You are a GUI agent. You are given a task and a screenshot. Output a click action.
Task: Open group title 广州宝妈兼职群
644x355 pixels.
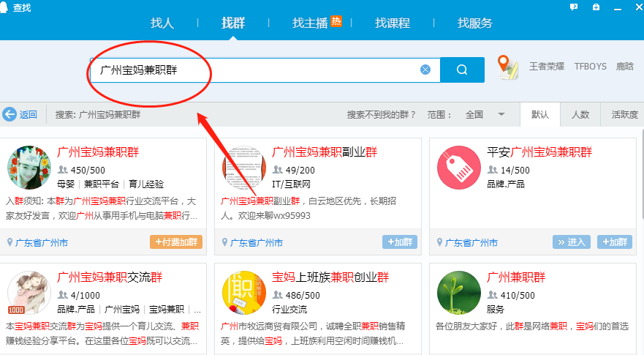pos(98,152)
